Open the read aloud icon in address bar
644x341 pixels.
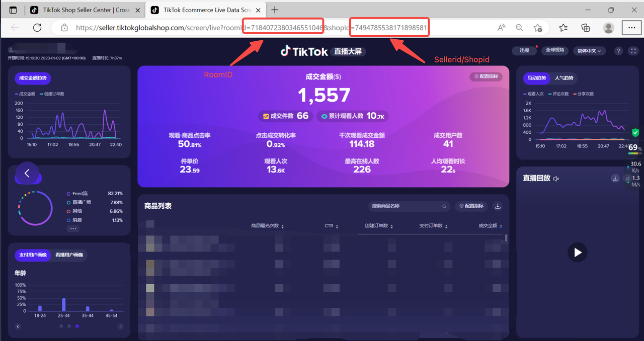tap(502, 28)
